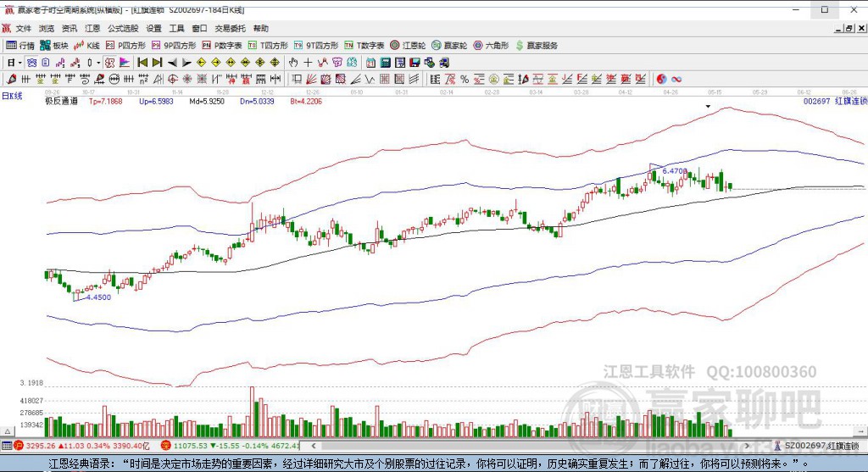Open the 9P四方形 tool

tap(174, 46)
